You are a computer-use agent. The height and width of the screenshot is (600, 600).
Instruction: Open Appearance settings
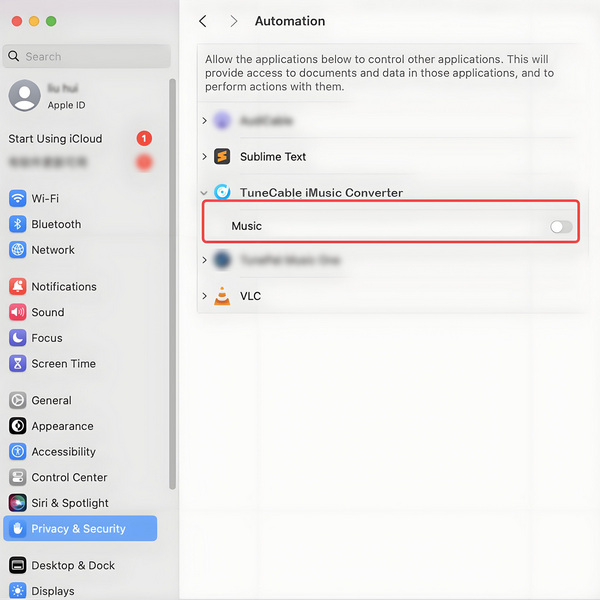[80, 426]
